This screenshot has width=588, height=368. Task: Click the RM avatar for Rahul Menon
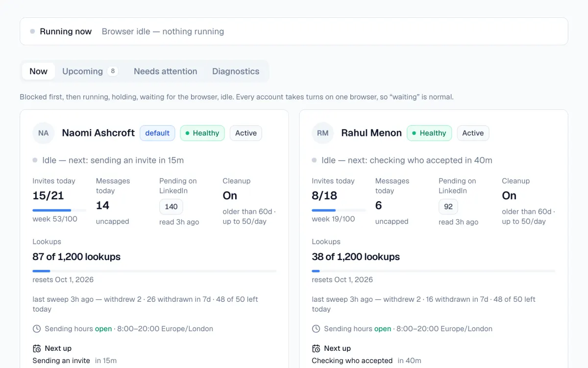pos(323,133)
